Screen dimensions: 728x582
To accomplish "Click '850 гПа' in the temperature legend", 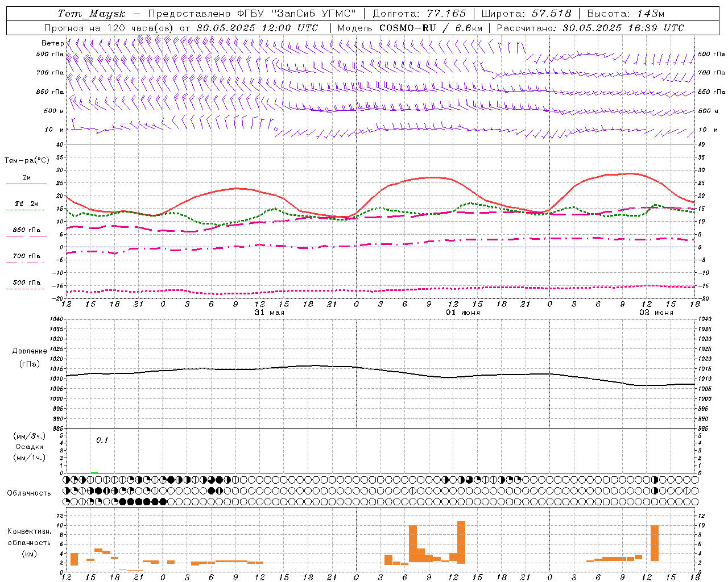I will pos(27,230).
